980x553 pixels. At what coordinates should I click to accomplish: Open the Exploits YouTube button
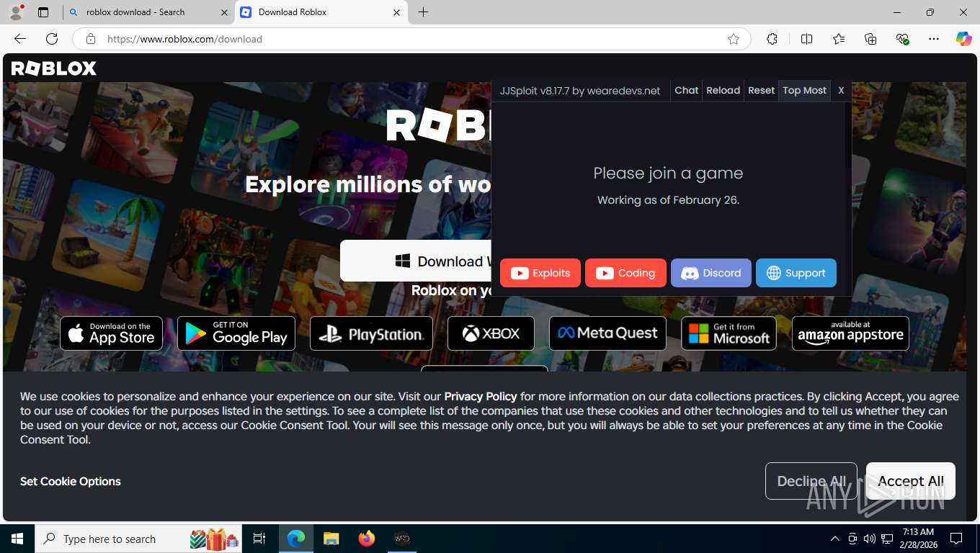coord(540,273)
